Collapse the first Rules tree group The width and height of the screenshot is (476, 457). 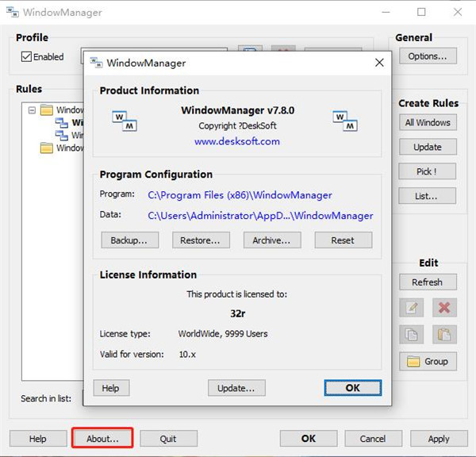(x=32, y=110)
